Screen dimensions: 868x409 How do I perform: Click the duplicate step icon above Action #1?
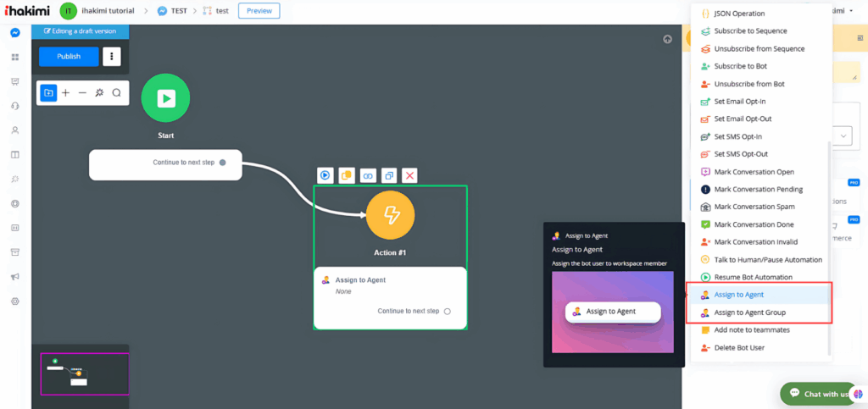(x=389, y=175)
